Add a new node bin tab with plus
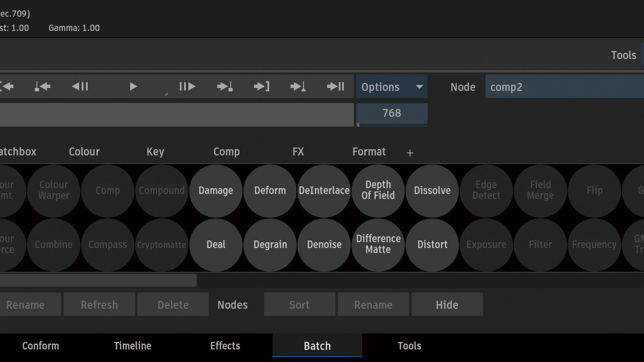 coord(410,153)
